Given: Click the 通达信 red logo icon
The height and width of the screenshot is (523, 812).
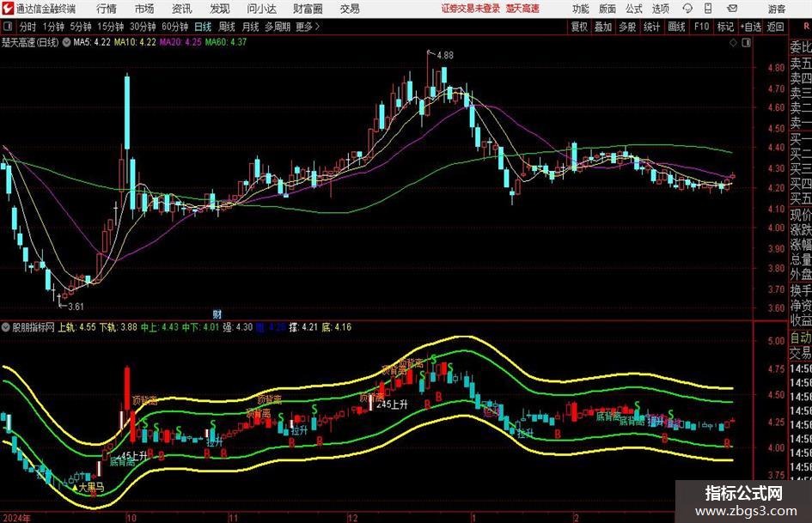Looking at the screenshot, I should point(8,9).
